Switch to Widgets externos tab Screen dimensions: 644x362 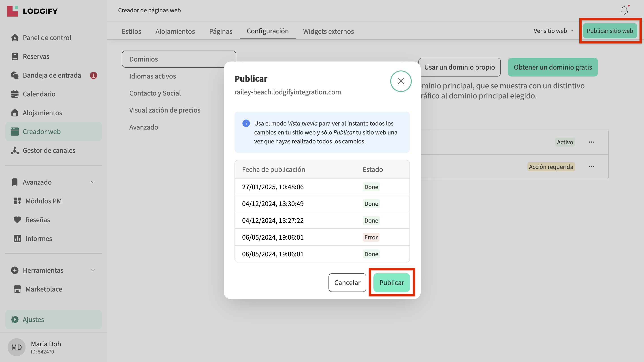(x=328, y=31)
